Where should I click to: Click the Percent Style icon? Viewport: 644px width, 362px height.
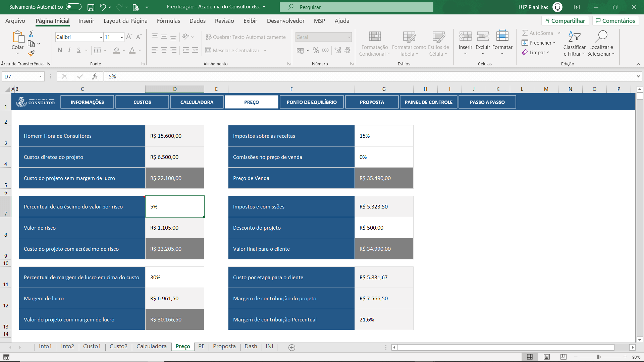316,50
